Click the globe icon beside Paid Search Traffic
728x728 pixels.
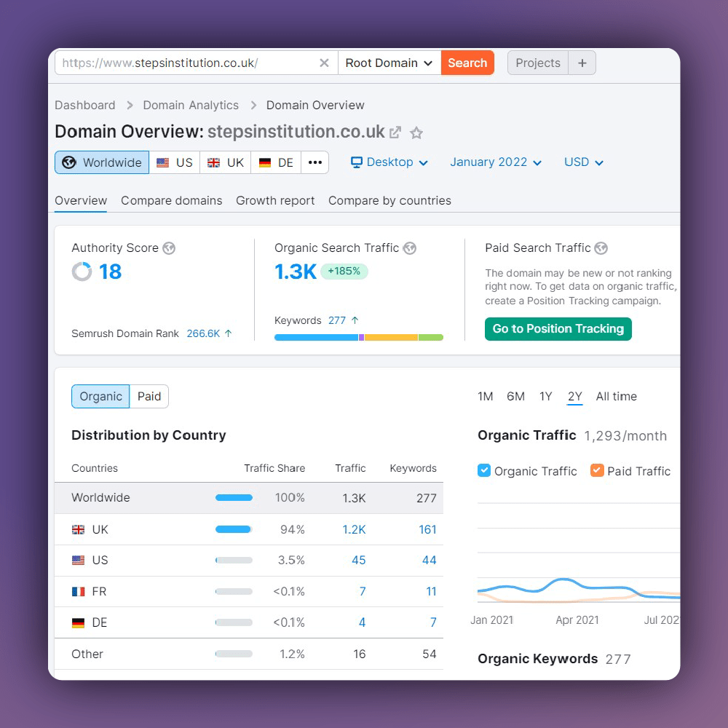[601, 248]
